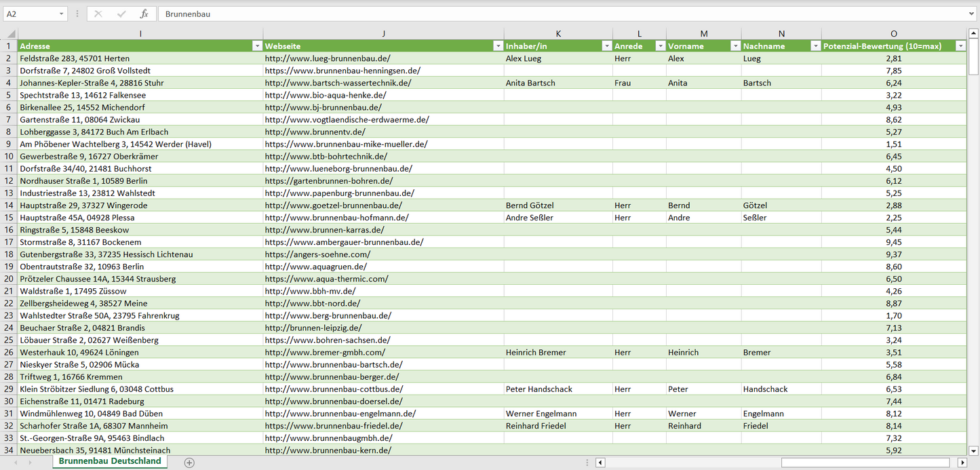
Task: Select column J header
Action: pyautogui.click(x=383, y=34)
